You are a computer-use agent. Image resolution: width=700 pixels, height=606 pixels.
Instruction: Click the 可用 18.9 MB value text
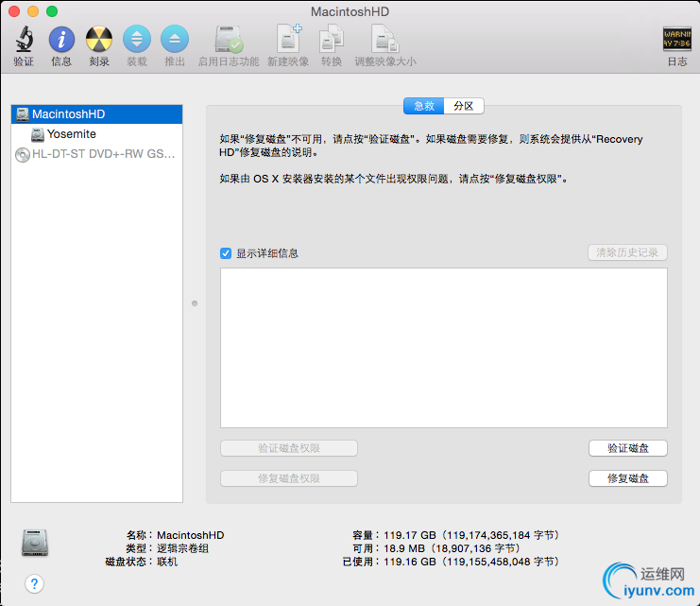[452, 548]
